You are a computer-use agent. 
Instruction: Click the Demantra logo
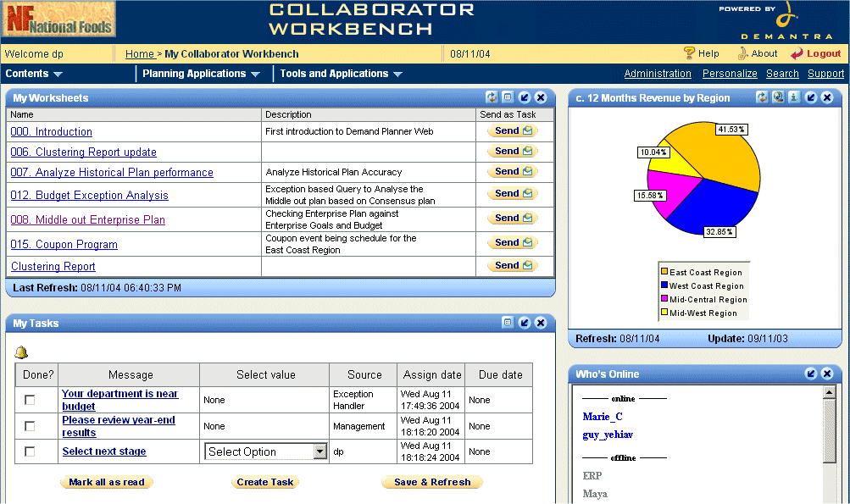(x=786, y=20)
